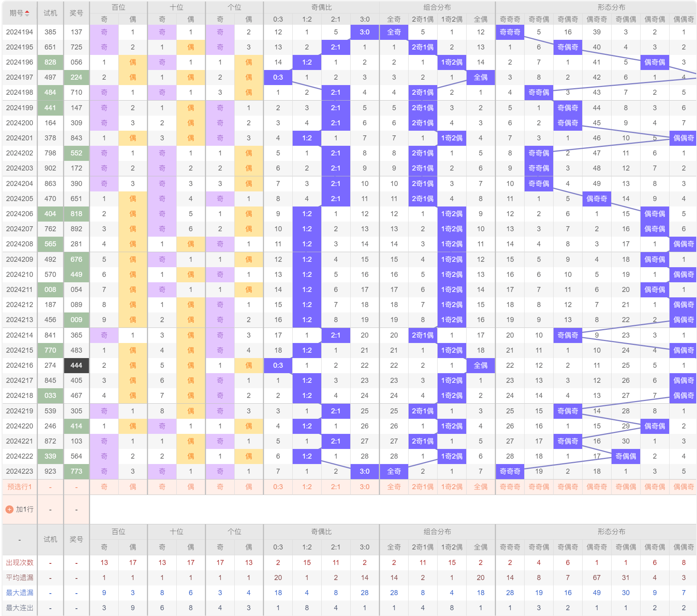
Task: Pick 奇奇奇 in the 预选行1 row
Action: 510,487
